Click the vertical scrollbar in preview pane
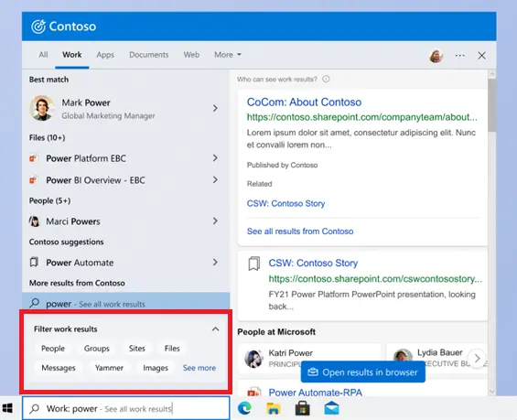The width and height of the screenshot is (517, 420). pos(491,105)
